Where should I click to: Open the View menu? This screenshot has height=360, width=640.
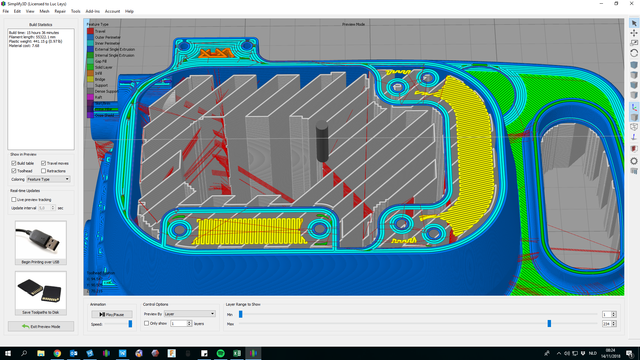tap(30, 11)
